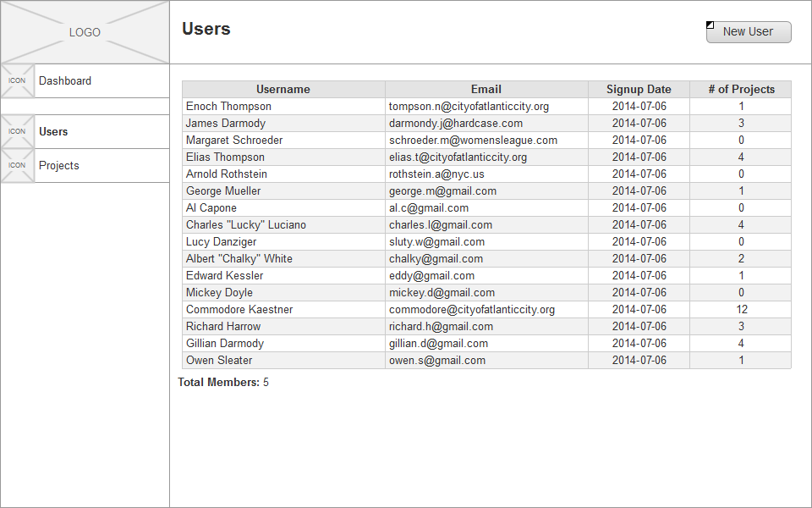The image size is (812, 508).
Task: Select username George Mueller
Action: (x=223, y=190)
